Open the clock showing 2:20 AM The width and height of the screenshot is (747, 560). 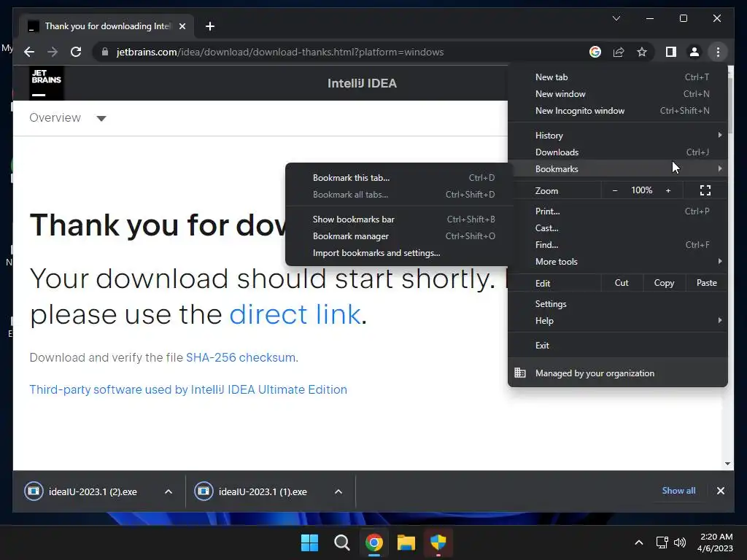point(715,542)
